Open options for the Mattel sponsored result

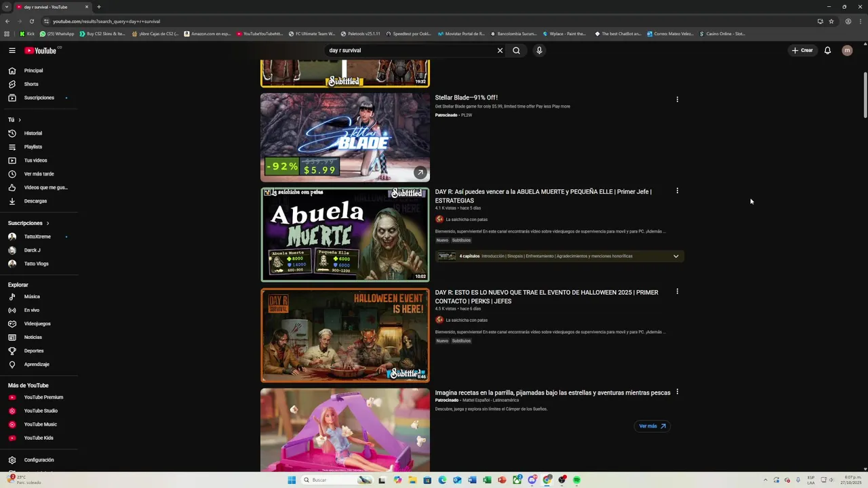[x=677, y=392]
